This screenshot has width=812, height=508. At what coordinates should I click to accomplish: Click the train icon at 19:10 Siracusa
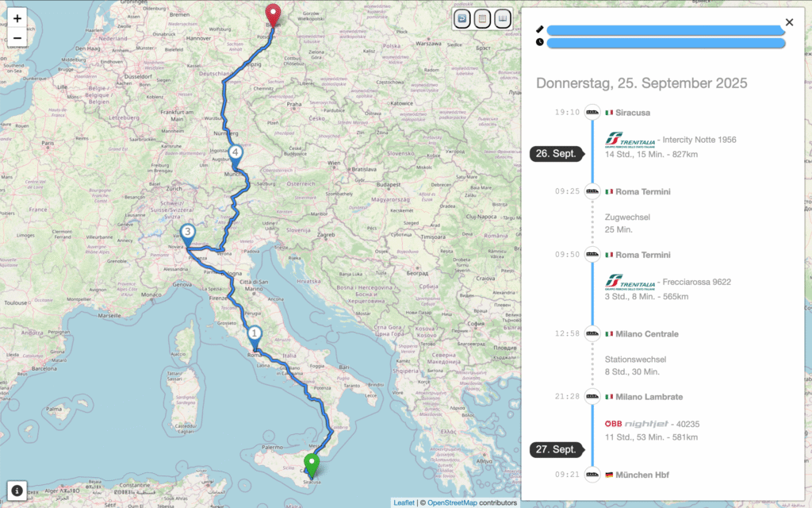(x=592, y=113)
